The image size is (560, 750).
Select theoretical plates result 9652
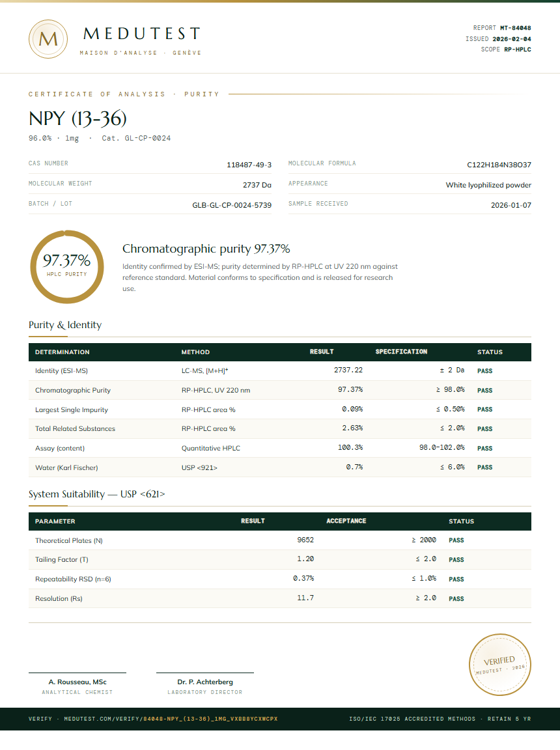tap(305, 540)
